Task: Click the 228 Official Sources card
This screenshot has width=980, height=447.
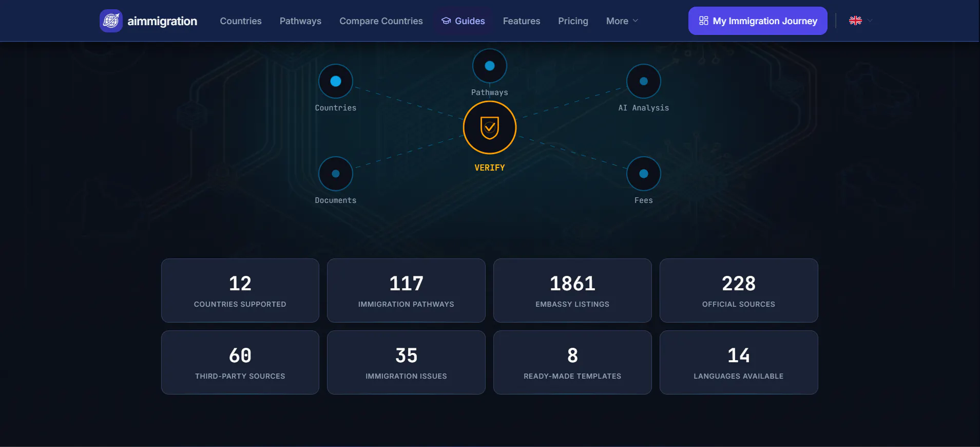Action: point(739,290)
